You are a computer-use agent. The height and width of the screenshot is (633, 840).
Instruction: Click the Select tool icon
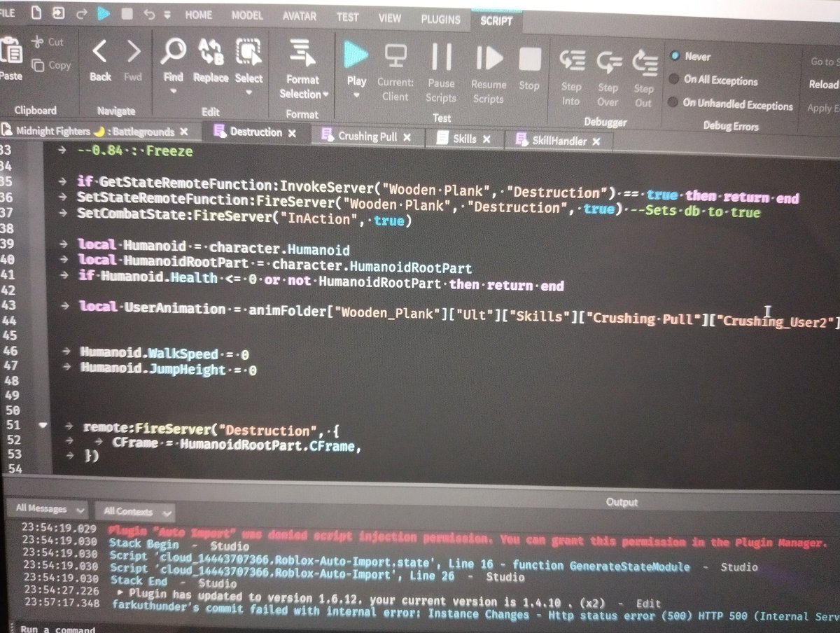pyautogui.click(x=248, y=52)
